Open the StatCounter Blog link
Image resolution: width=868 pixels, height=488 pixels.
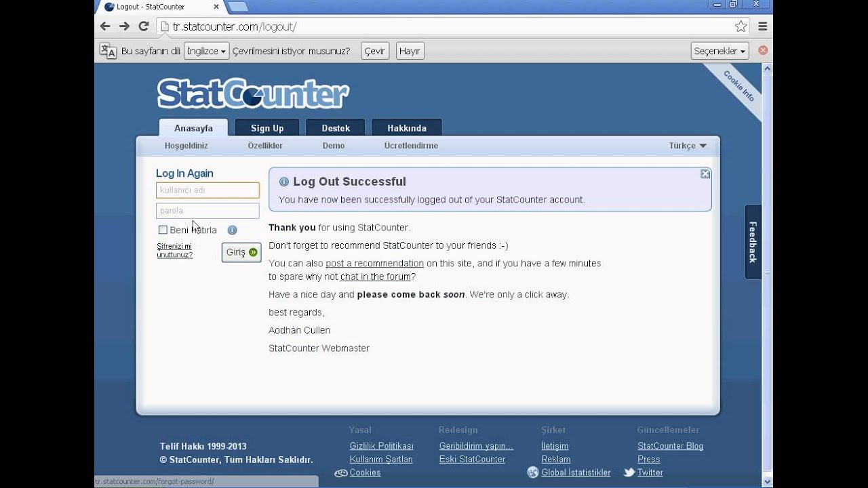pos(670,446)
